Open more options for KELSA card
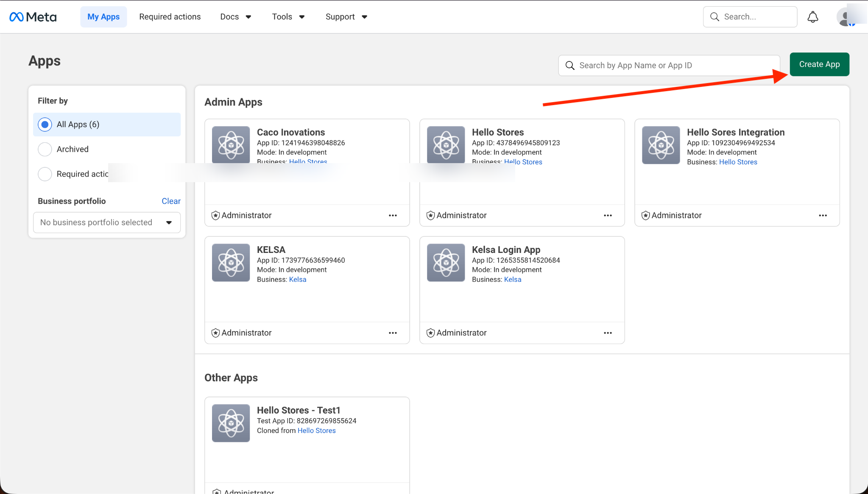Screen dimensions: 868x494 (393, 333)
